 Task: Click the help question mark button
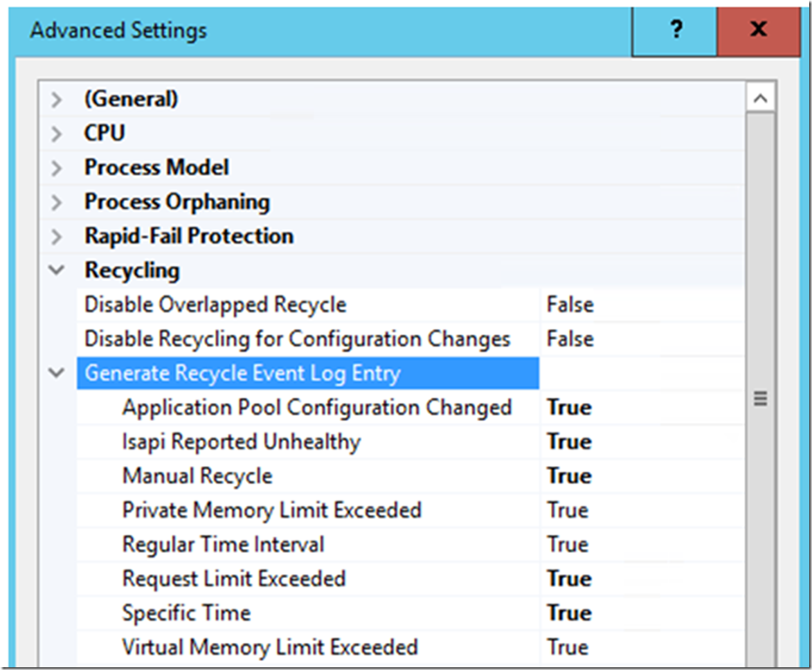676,30
